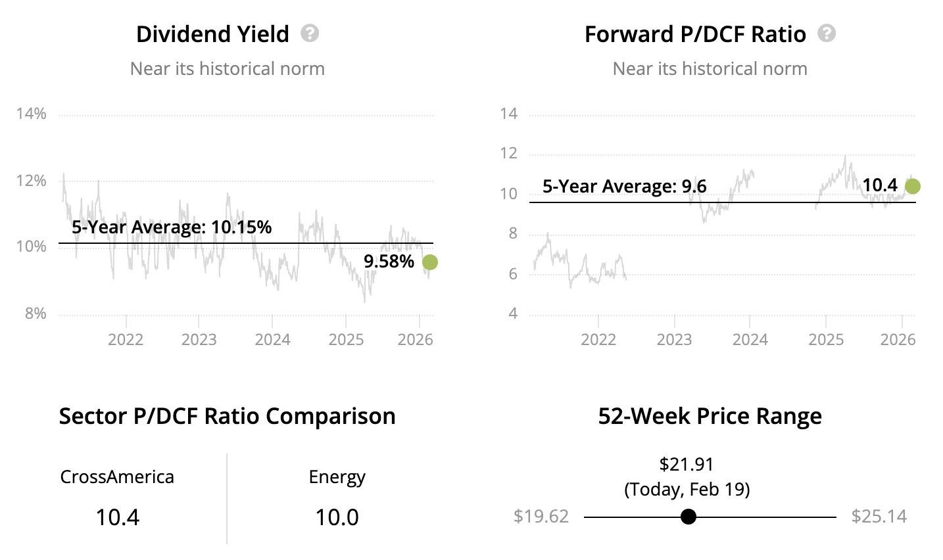
Task: Click the green 10.4 P/DCF chart marker
Action: pos(912,187)
